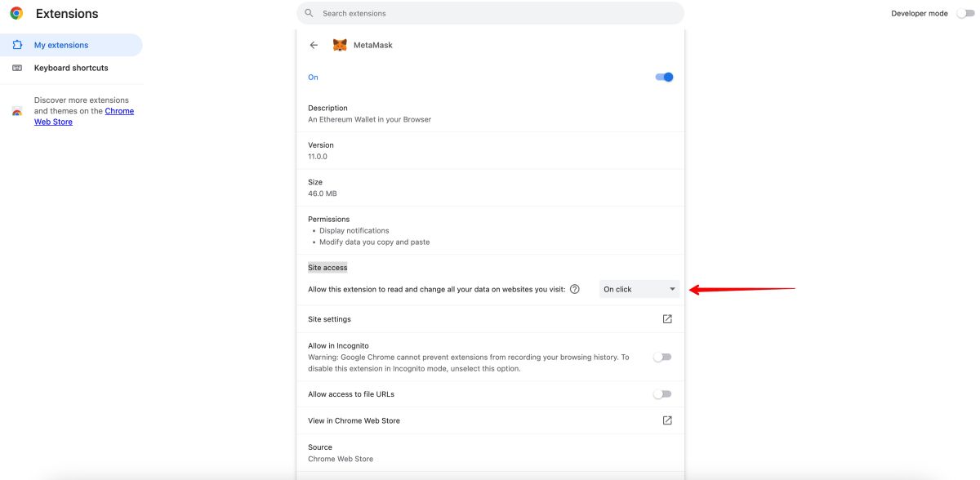Enable the Developer mode switch

964,13
